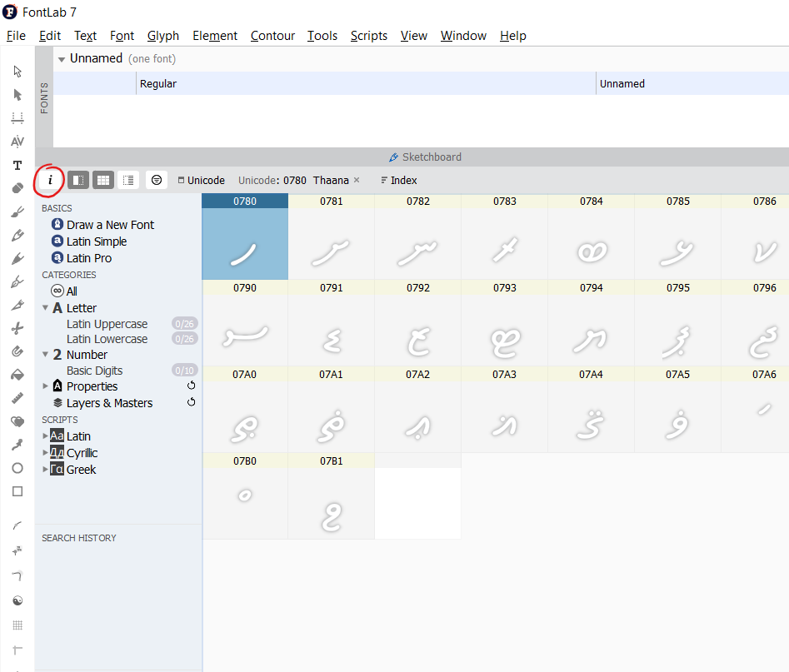Refresh Layers & Masters category
This screenshot has height=672, width=789.
tap(192, 402)
